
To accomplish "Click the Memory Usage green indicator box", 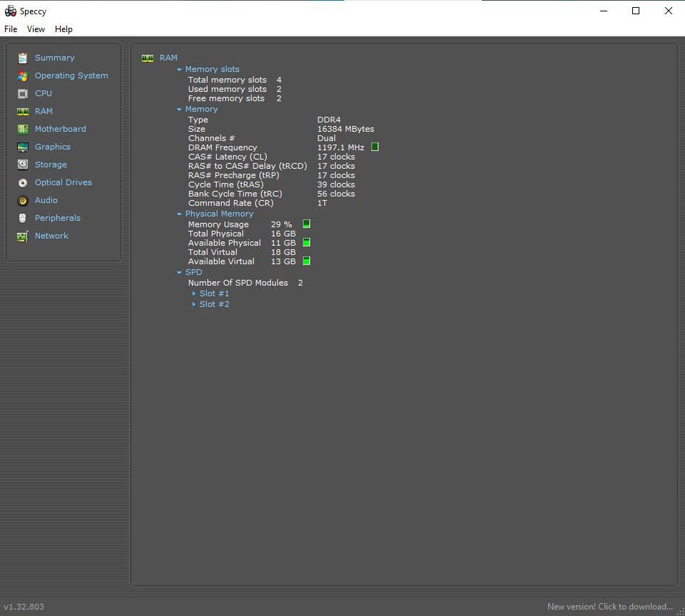I will [x=306, y=224].
